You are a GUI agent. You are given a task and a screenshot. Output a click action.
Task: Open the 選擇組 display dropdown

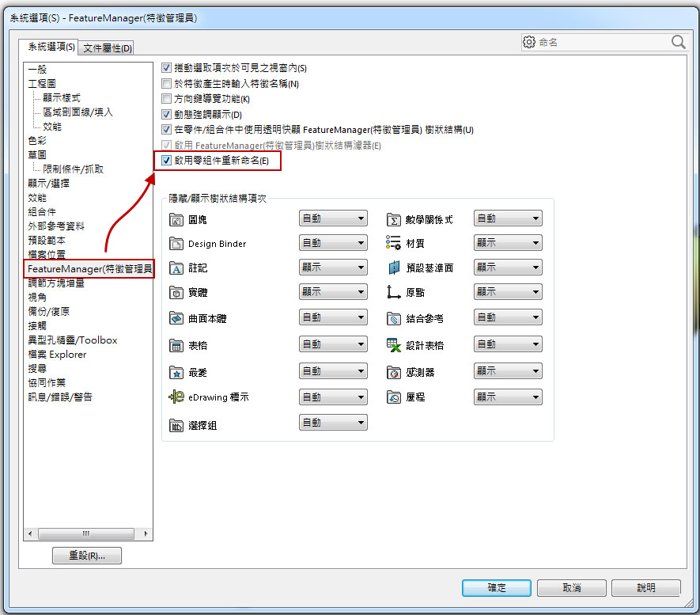(333, 423)
